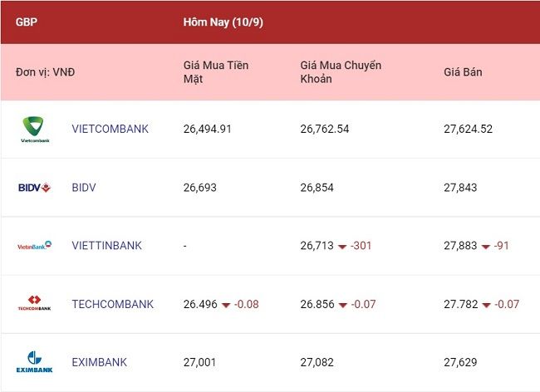Open the VIETCOMBANK link
Image resolution: width=540 pixels, height=392 pixels.
point(110,129)
